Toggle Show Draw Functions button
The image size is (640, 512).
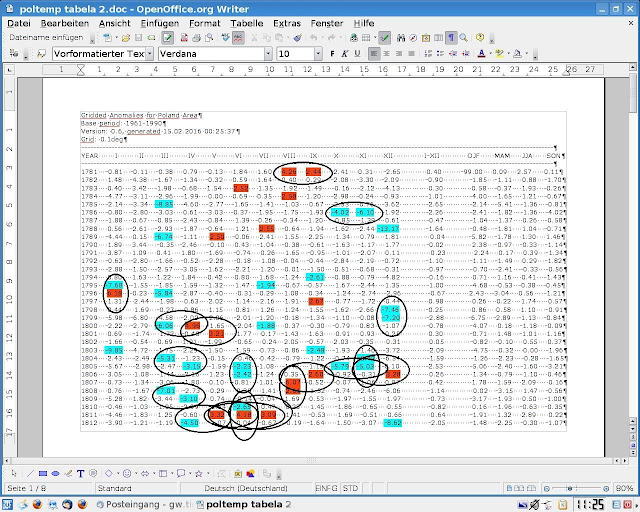tap(384, 38)
